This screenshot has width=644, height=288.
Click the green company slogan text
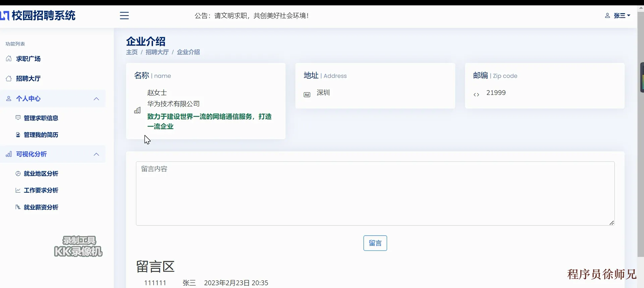(210, 122)
